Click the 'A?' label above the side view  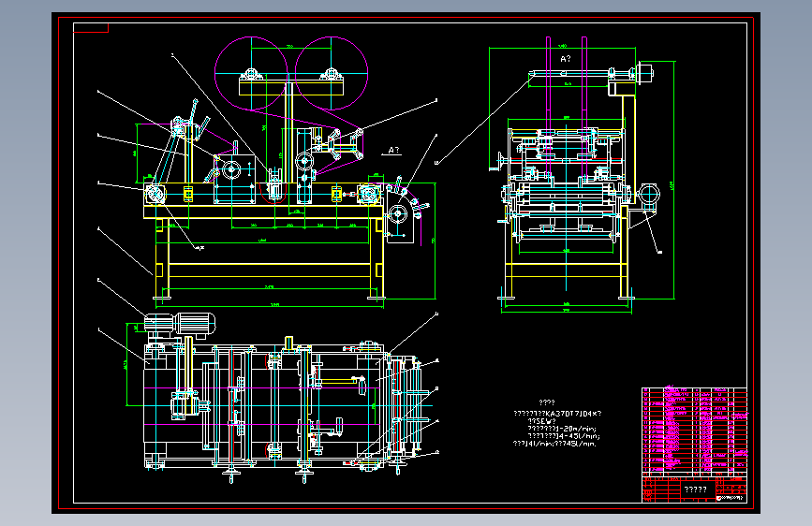point(566,59)
